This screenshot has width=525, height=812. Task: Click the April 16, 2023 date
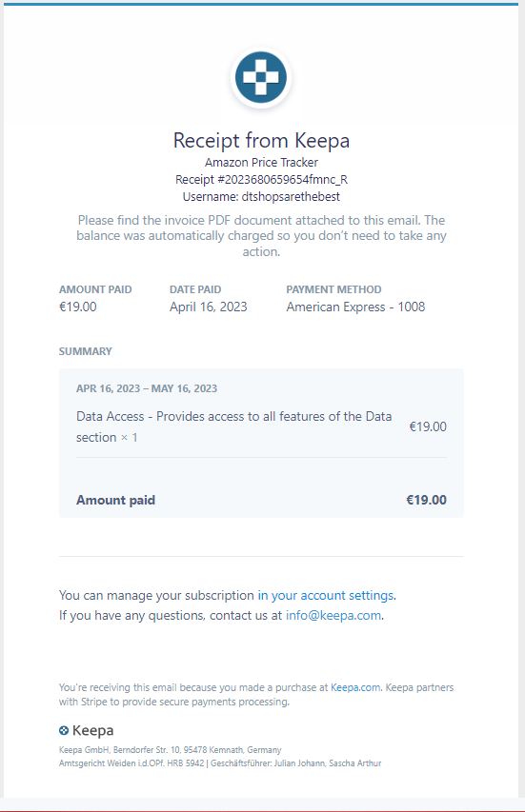click(x=209, y=307)
